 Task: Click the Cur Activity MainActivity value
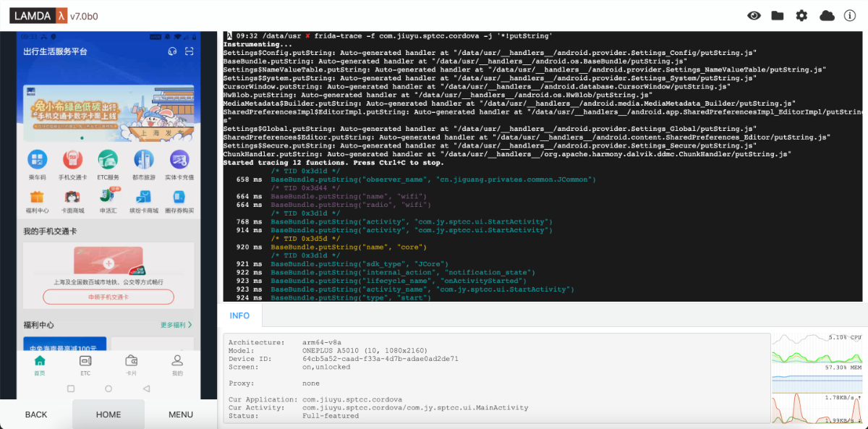click(415, 408)
